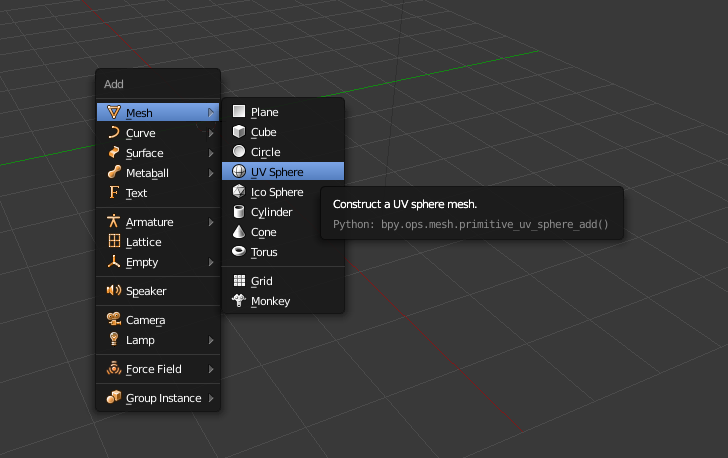728x458 pixels.
Task: Click the Monkey head icon
Action: (x=239, y=301)
